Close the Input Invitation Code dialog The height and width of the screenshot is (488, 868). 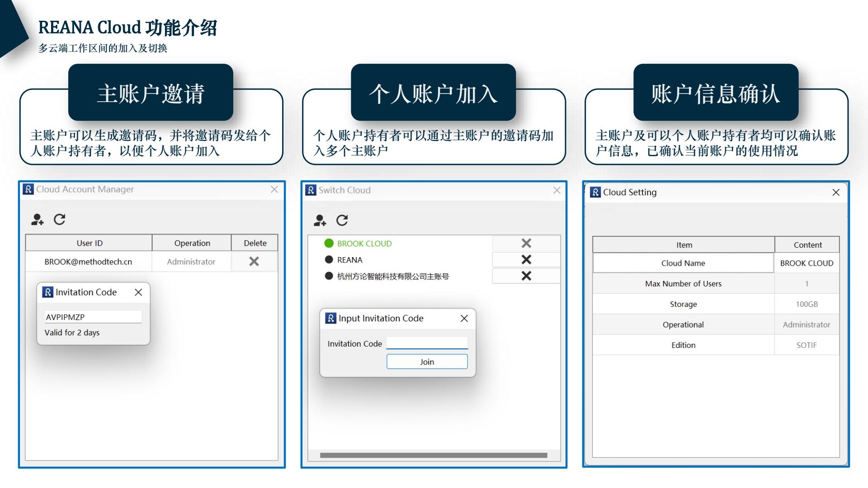point(464,319)
